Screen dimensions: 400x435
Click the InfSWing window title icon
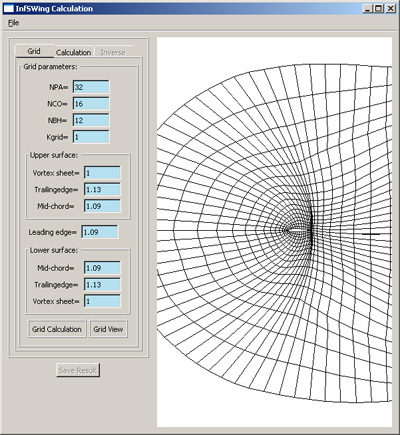coord(9,9)
